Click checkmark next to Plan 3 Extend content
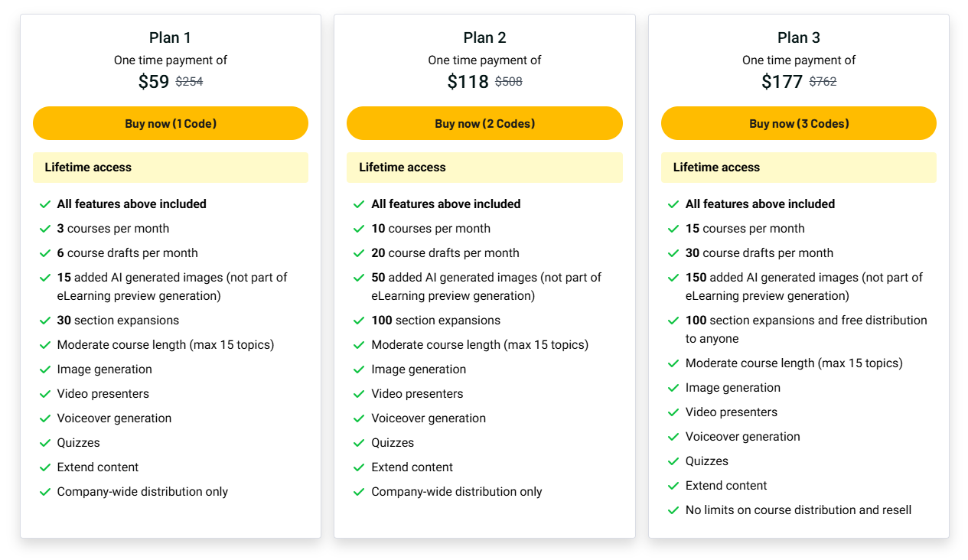This screenshot has width=968, height=560. [x=673, y=486]
